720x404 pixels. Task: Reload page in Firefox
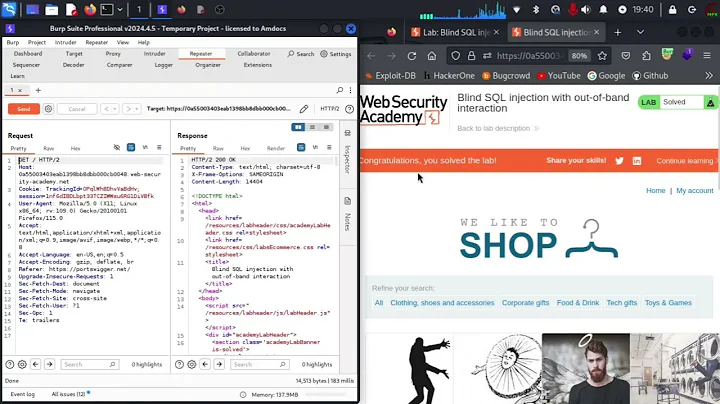tap(412, 56)
